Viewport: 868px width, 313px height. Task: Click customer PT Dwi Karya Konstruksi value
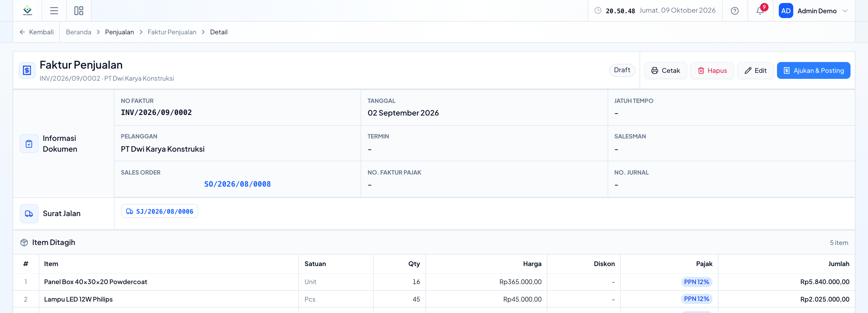(162, 149)
